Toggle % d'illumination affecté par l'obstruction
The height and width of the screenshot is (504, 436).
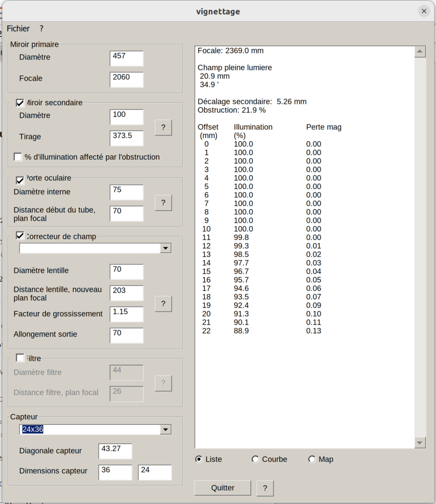pos(18,156)
